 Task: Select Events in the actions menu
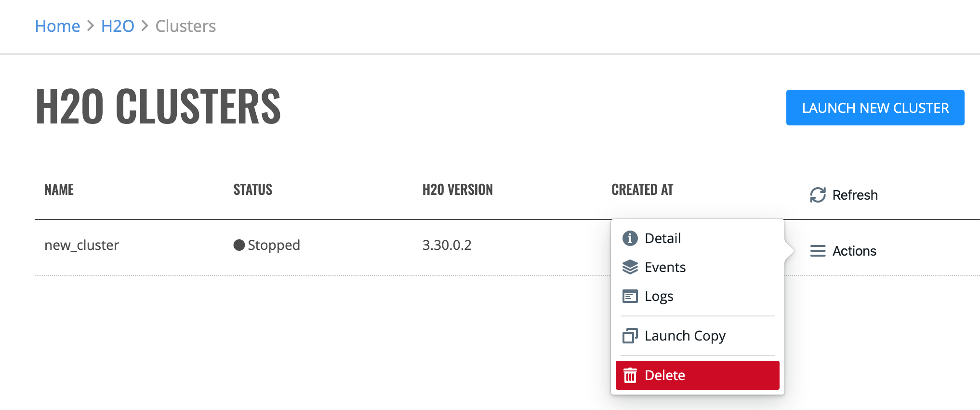point(698,267)
